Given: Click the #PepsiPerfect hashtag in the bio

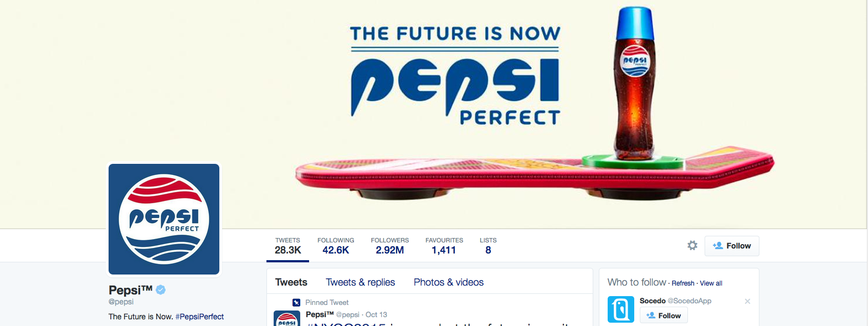Looking at the screenshot, I should [199, 317].
